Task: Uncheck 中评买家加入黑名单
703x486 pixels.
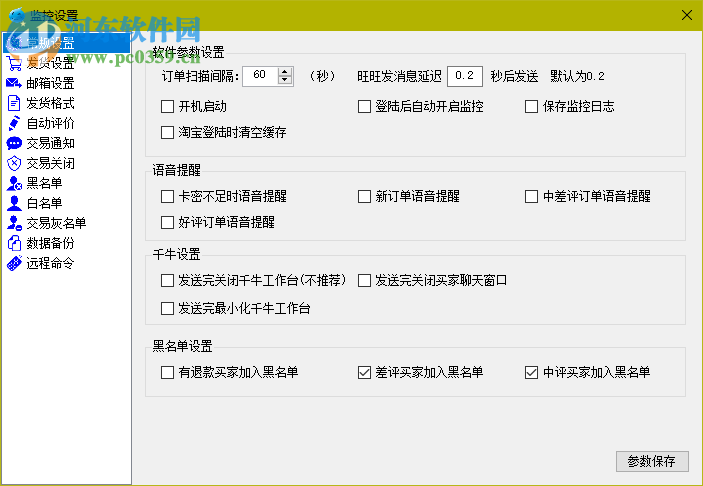Action: [x=531, y=372]
